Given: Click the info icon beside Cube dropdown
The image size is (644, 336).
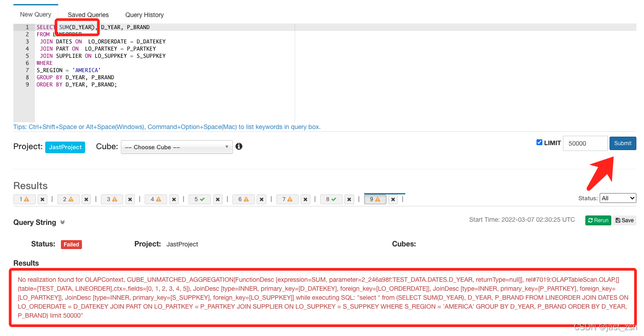Looking at the screenshot, I should click(239, 146).
